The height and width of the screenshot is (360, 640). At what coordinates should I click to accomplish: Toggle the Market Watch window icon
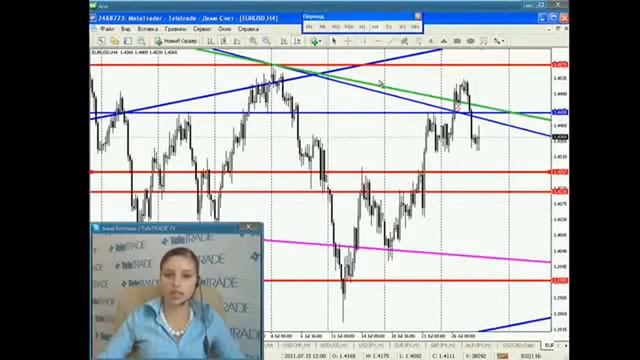128,41
